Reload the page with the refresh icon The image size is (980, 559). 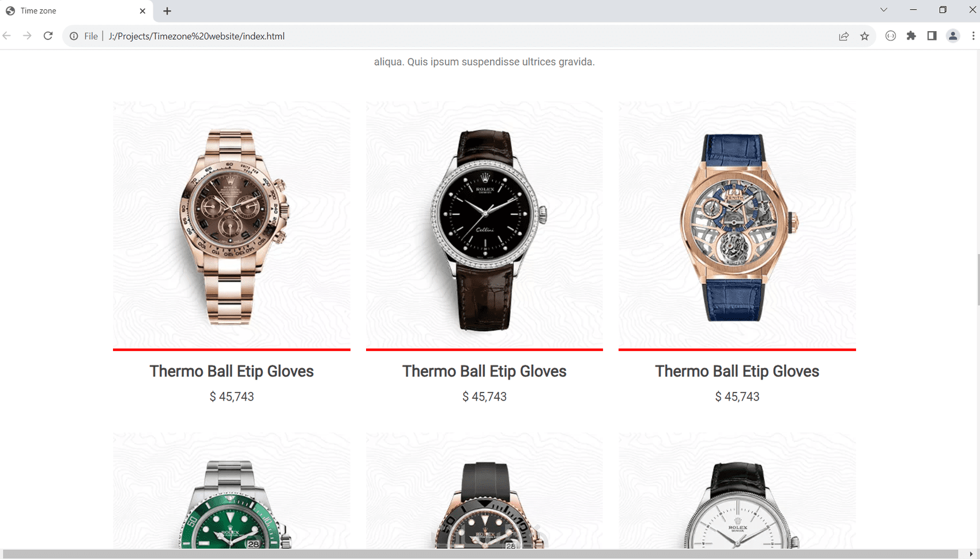click(48, 36)
